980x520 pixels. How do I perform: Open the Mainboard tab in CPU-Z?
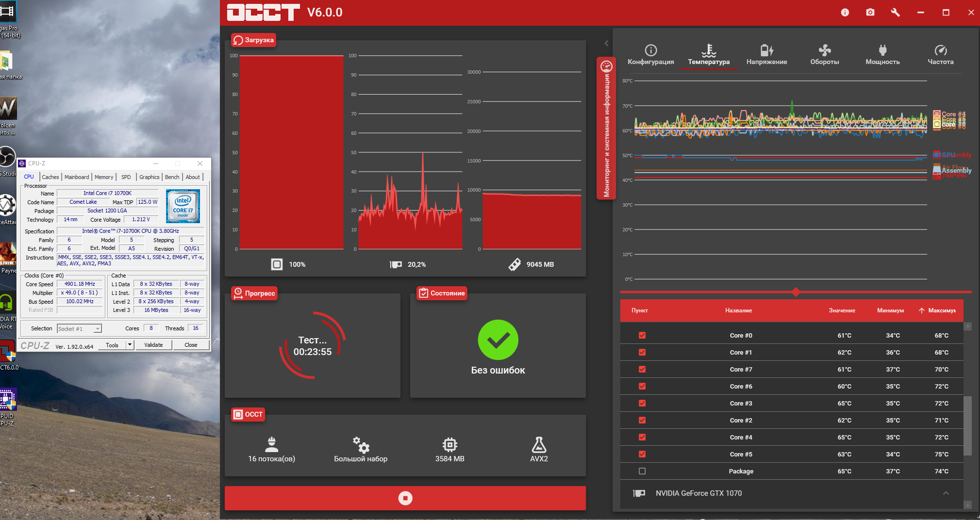(x=77, y=177)
